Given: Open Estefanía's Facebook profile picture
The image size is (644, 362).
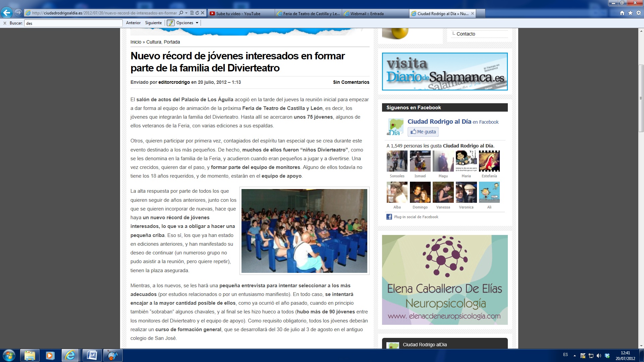Looking at the screenshot, I should 489,161.
